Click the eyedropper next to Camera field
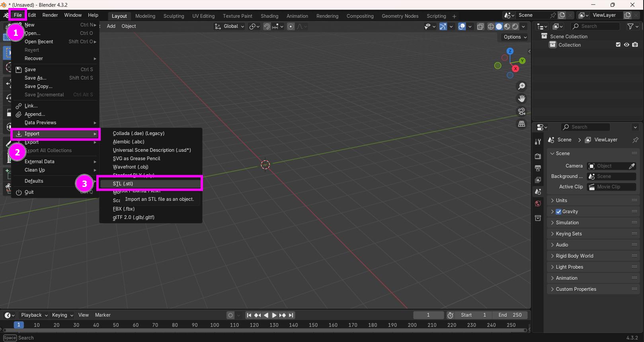The height and width of the screenshot is (342, 644). [x=632, y=166]
